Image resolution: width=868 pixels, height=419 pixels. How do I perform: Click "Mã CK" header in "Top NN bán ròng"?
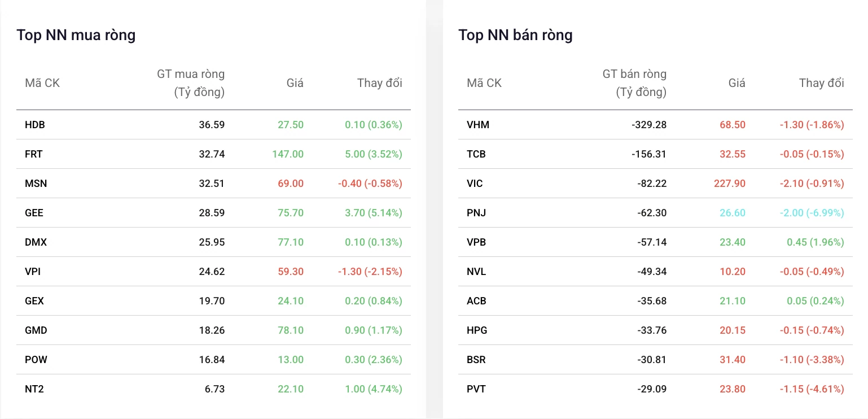[484, 83]
